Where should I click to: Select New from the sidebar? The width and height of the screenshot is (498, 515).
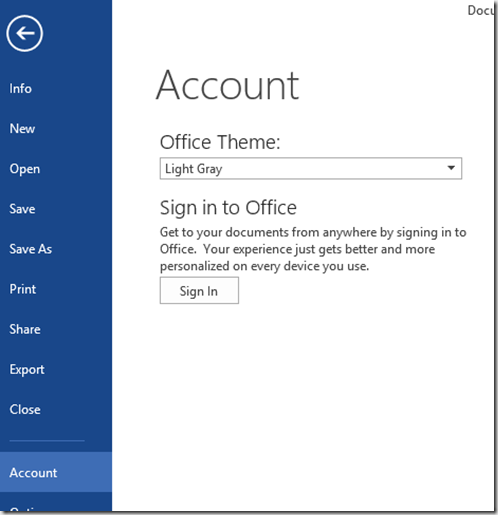pos(22,129)
